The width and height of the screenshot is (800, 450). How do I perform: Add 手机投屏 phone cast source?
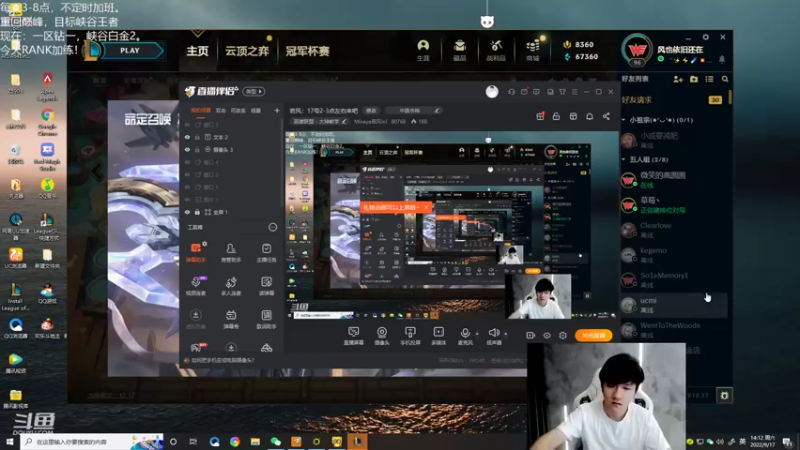pos(410,336)
